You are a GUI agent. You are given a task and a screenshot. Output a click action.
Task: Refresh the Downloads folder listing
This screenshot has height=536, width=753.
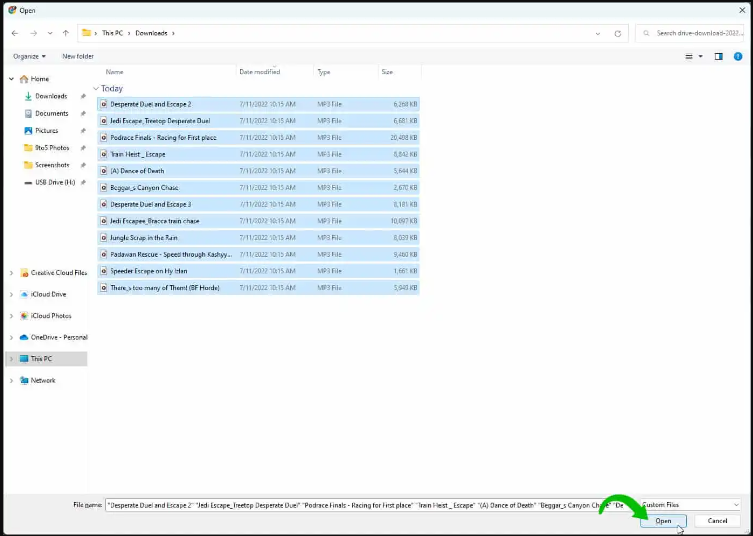point(617,33)
